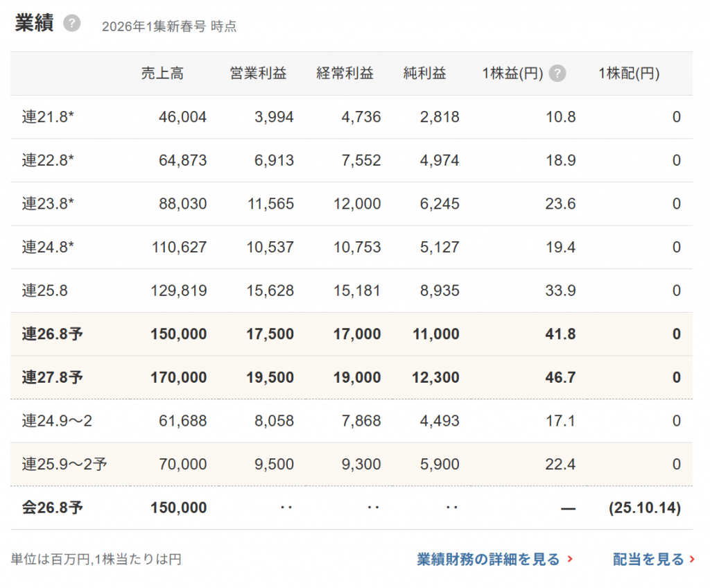Select the 連27.8予 forecast row label
Image resolution: width=710 pixels, height=588 pixels.
(x=52, y=378)
